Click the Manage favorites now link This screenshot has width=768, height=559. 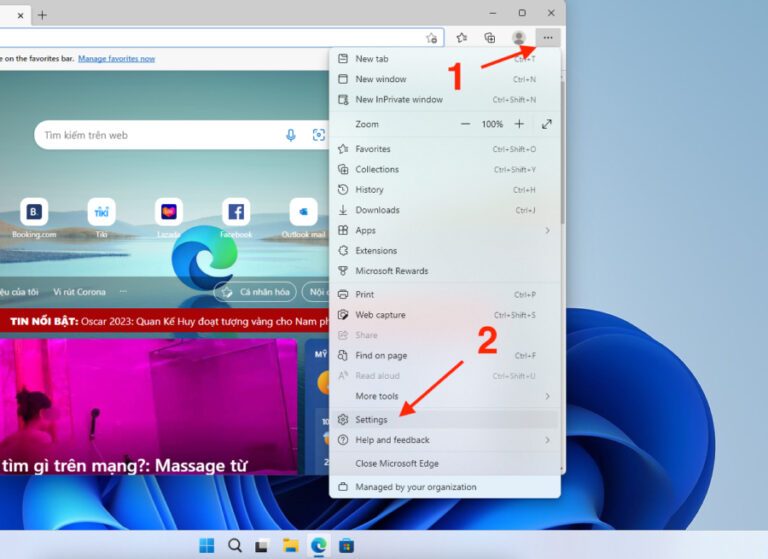pos(117,58)
